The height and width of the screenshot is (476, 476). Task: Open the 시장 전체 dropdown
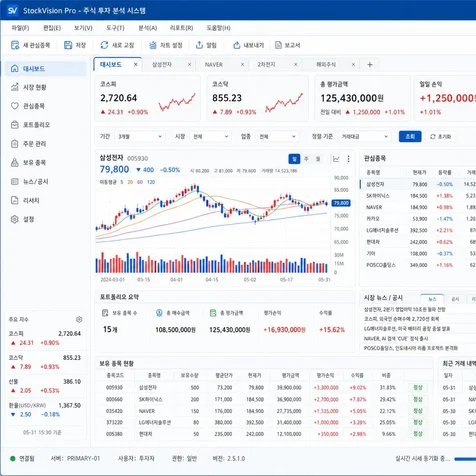[x=211, y=136]
